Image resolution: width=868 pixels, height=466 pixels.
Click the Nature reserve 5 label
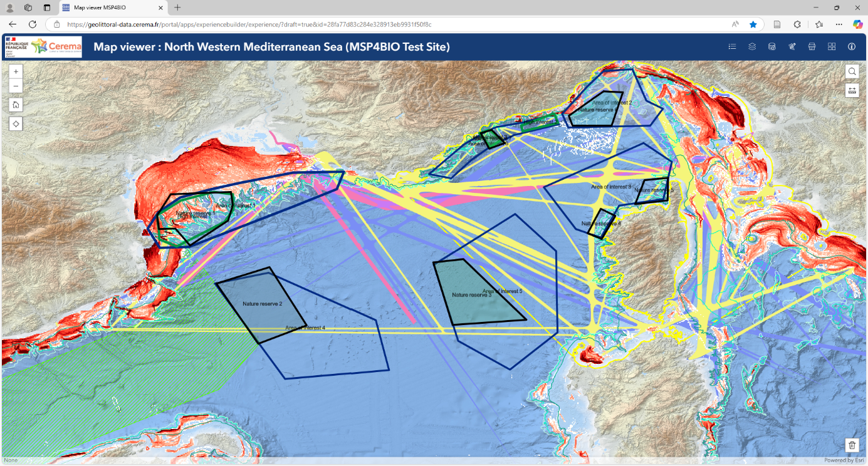654,190
